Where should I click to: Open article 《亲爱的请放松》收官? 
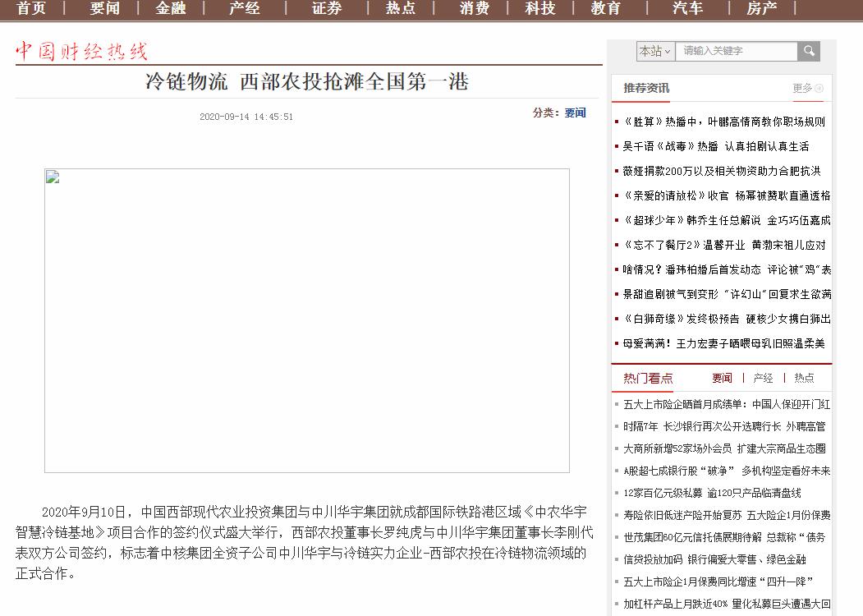tap(727, 195)
